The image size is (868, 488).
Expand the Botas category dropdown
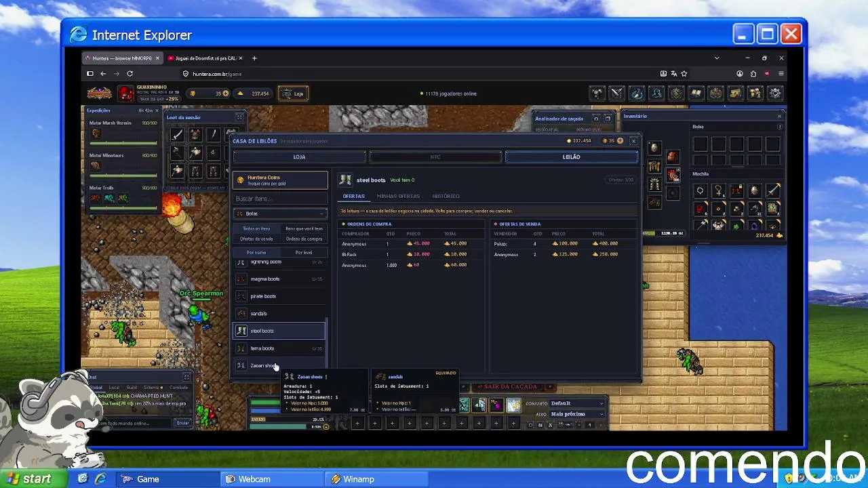point(280,213)
